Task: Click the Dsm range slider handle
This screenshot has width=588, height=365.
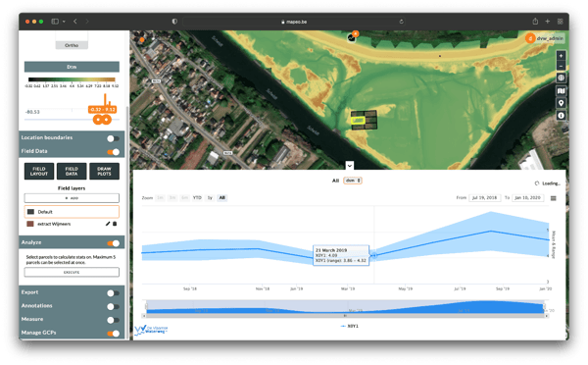Action: point(102,120)
